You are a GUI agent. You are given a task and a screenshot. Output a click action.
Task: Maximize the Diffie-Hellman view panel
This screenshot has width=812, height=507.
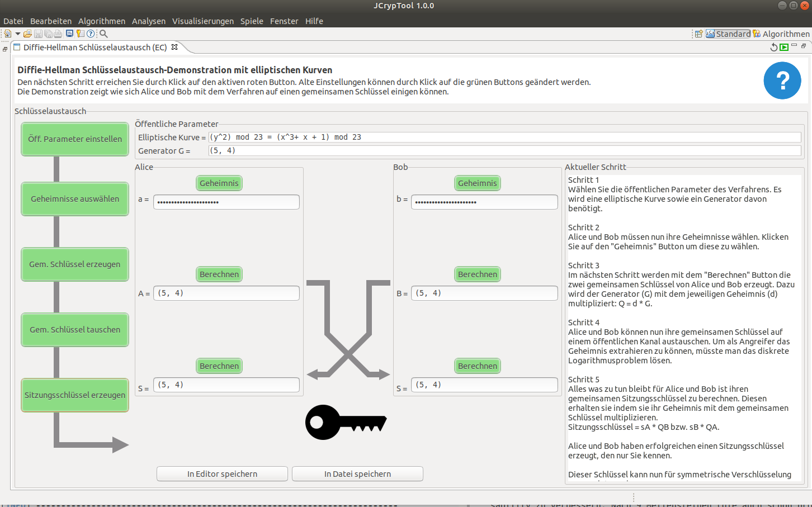(x=804, y=46)
